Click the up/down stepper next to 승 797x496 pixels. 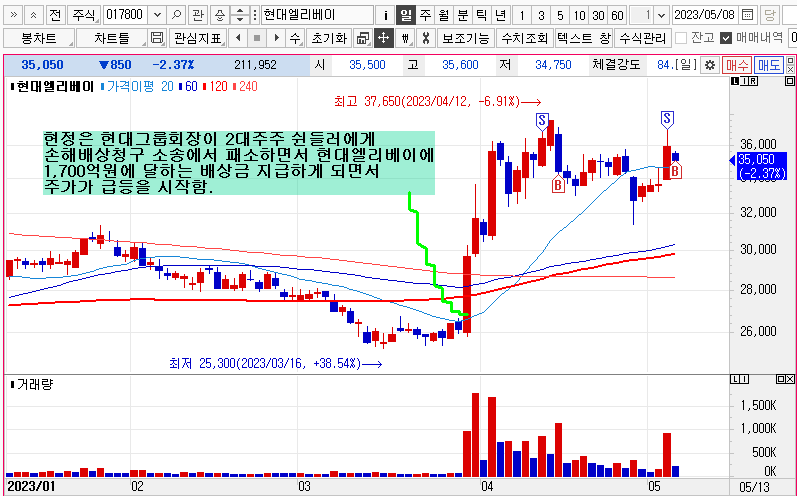(x=239, y=15)
